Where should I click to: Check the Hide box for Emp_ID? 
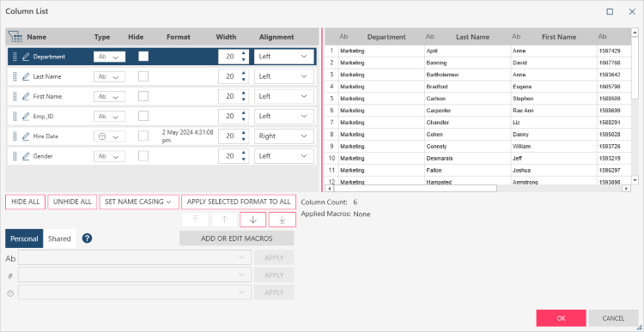[x=143, y=116]
